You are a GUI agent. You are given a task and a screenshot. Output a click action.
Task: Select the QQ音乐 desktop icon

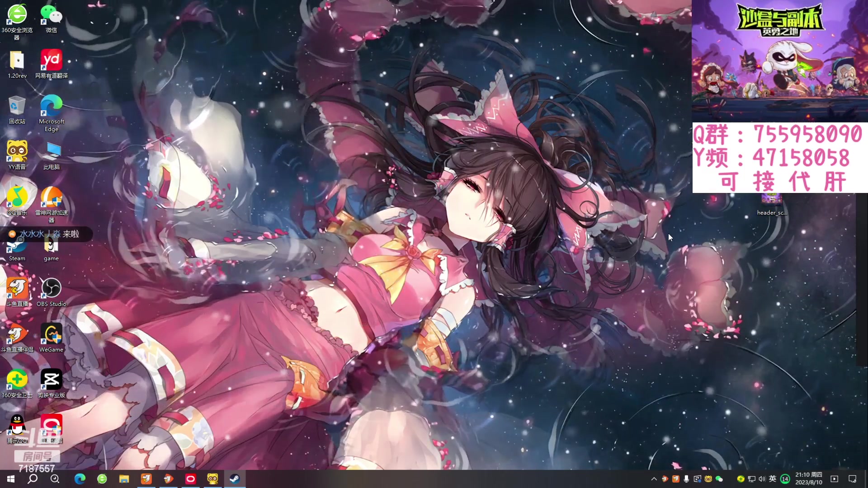point(17,201)
